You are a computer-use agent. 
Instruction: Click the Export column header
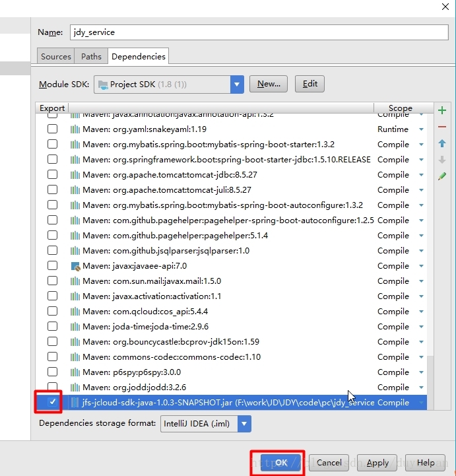(52, 108)
